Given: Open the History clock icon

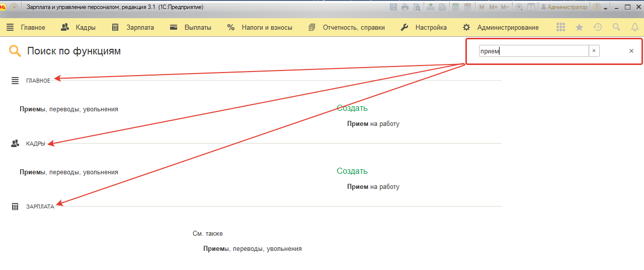Looking at the screenshot, I should pyautogui.click(x=597, y=28).
